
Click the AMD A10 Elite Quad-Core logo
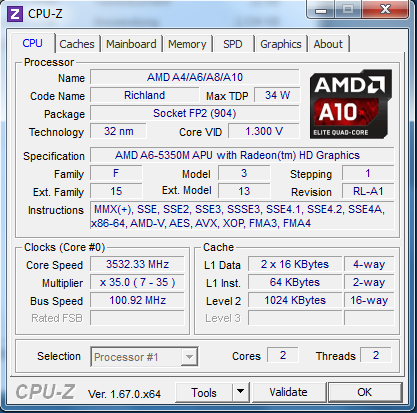tap(350, 104)
